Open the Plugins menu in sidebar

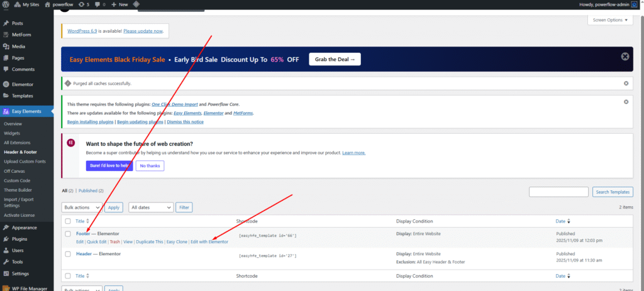(x=20, y=239)
